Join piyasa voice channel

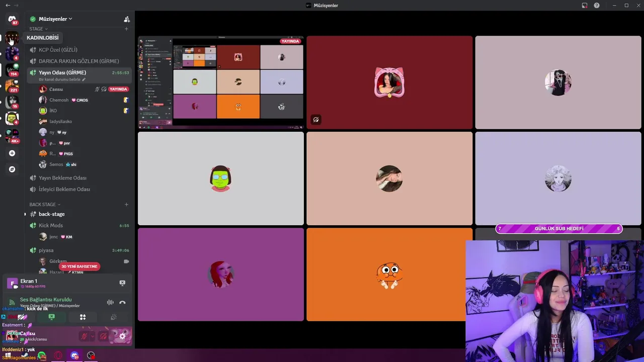[x=79, y=250]
